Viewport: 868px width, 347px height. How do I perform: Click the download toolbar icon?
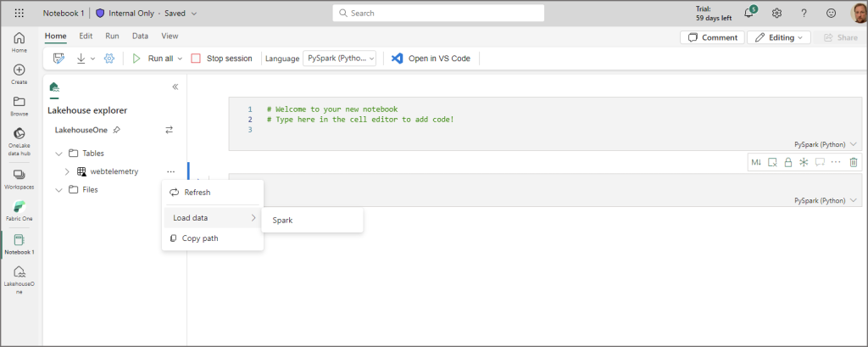[x=81, y=59]
